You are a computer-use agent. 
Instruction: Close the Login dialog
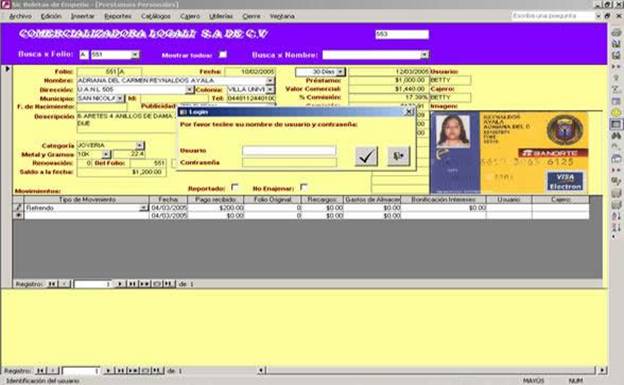pos(410,112)
